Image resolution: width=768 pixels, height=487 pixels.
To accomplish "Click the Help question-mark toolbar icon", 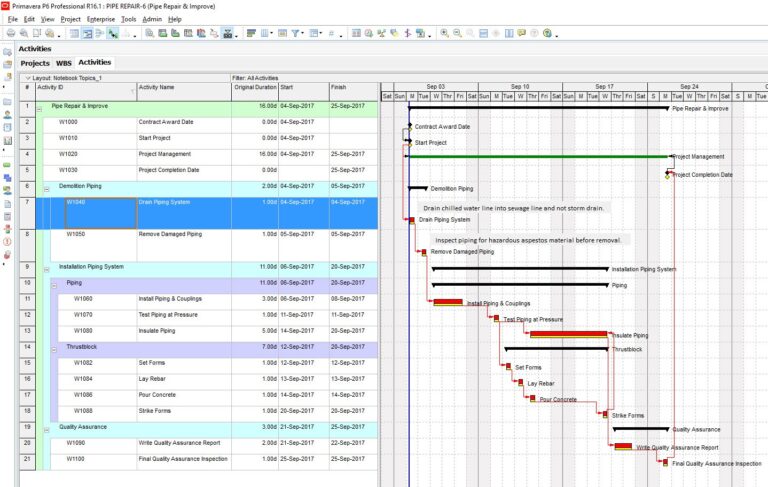I will pos(547,33).
